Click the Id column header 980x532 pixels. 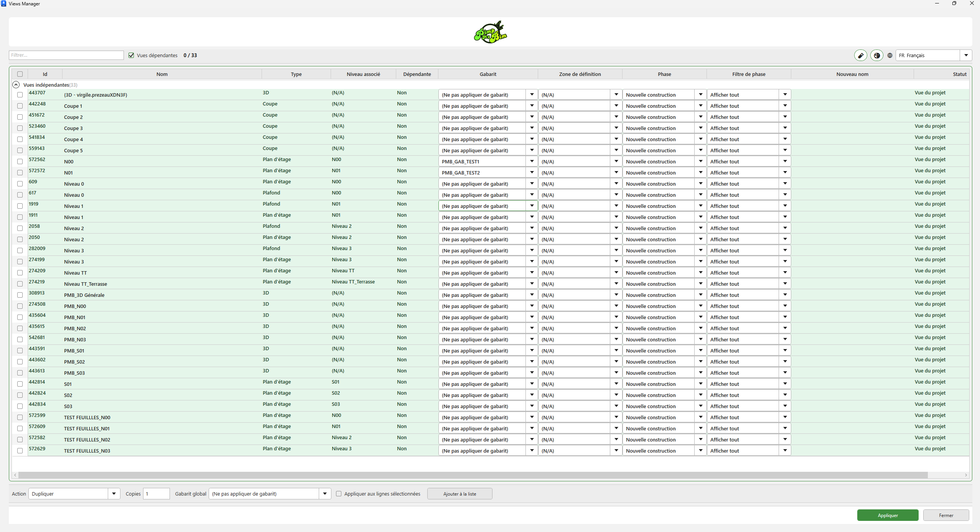tap(45, 74)
